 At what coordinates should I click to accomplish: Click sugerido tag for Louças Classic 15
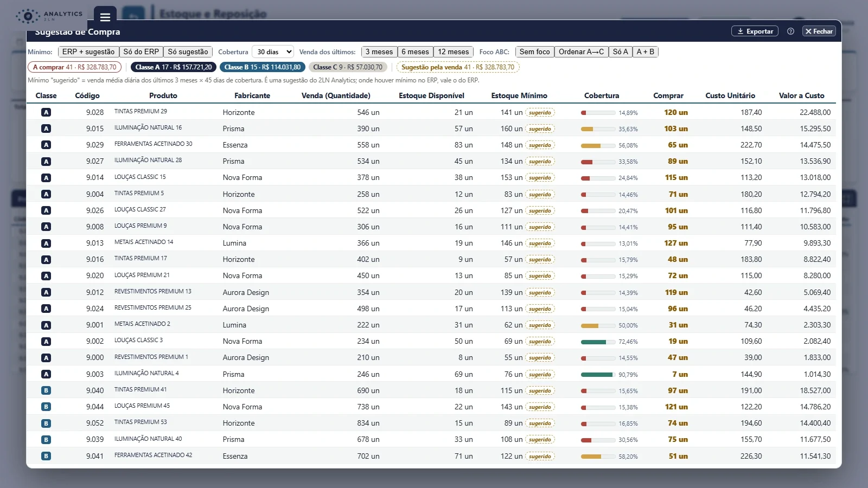(540, 178)
